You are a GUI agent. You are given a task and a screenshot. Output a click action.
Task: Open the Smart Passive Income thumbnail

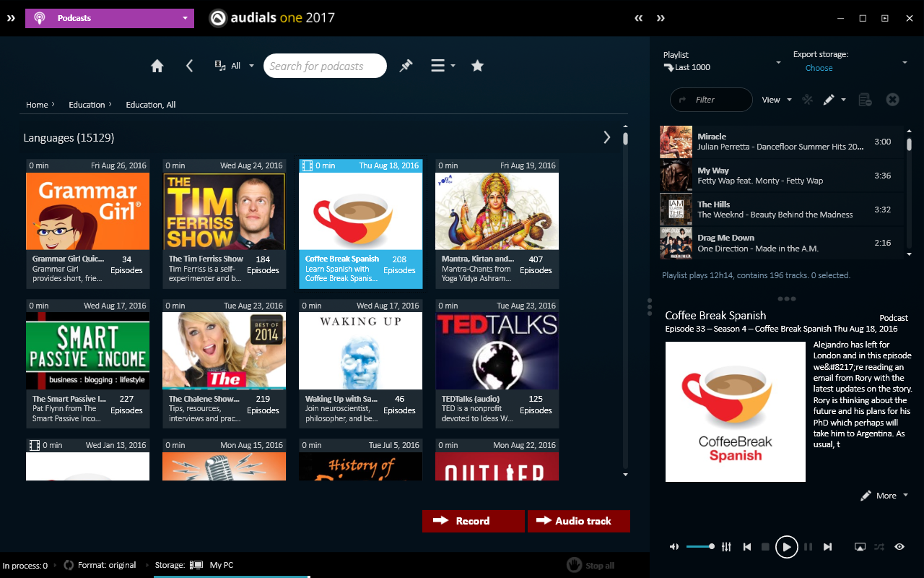(x=87, y=351)
